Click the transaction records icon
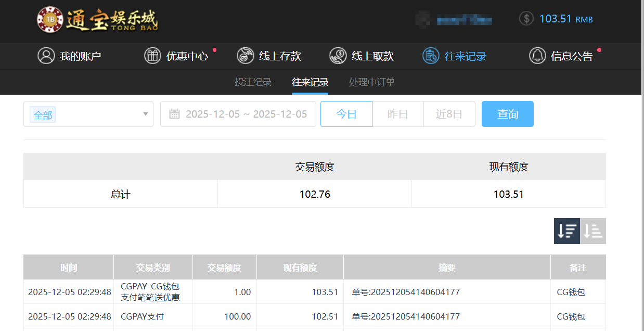 point(431,56)
